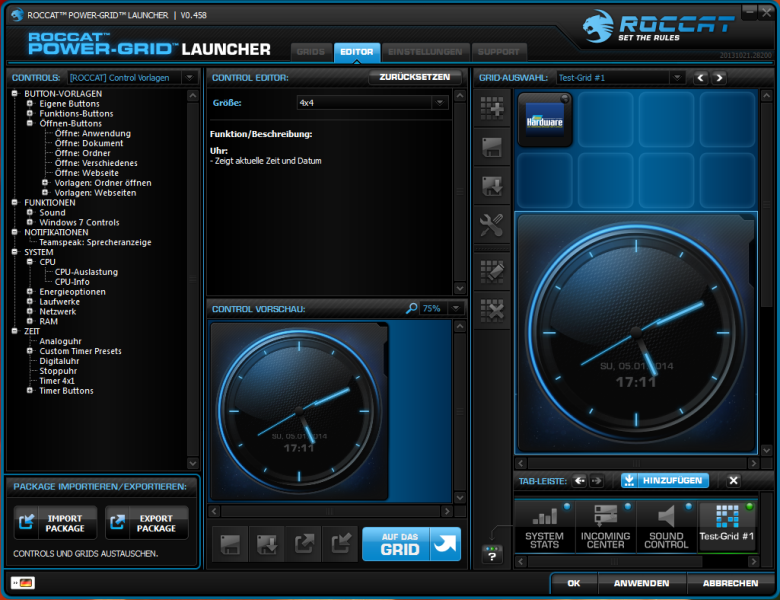This screenshot has height=600, width=780.
Task: Click the preview zoom magnifier icon
Action: point(411,308)
